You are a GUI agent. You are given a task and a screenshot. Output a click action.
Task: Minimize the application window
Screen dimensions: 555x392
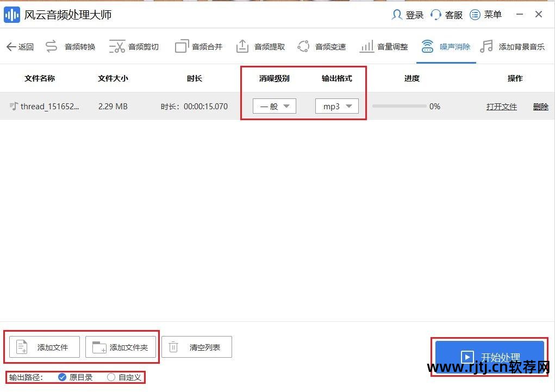(x=520, y=14)
